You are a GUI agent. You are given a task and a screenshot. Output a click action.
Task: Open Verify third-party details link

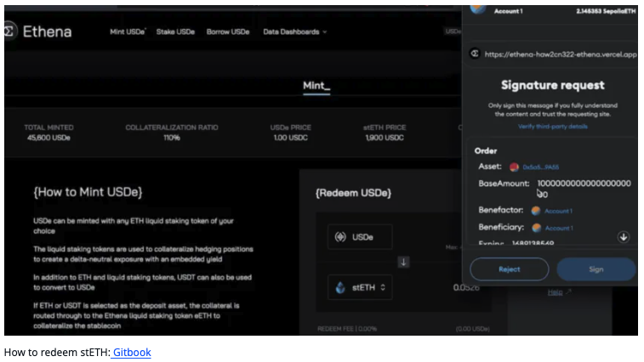(552, 127)
